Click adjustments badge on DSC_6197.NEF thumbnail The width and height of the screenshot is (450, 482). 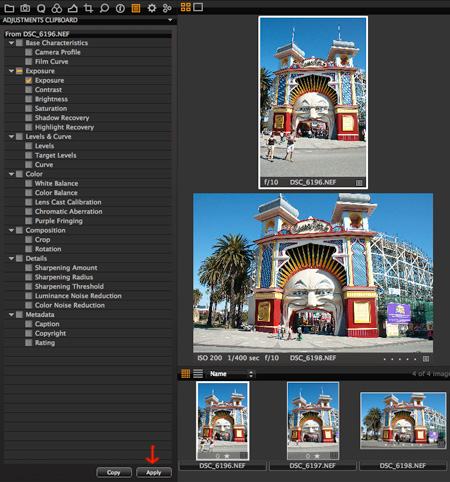(334, 455)
